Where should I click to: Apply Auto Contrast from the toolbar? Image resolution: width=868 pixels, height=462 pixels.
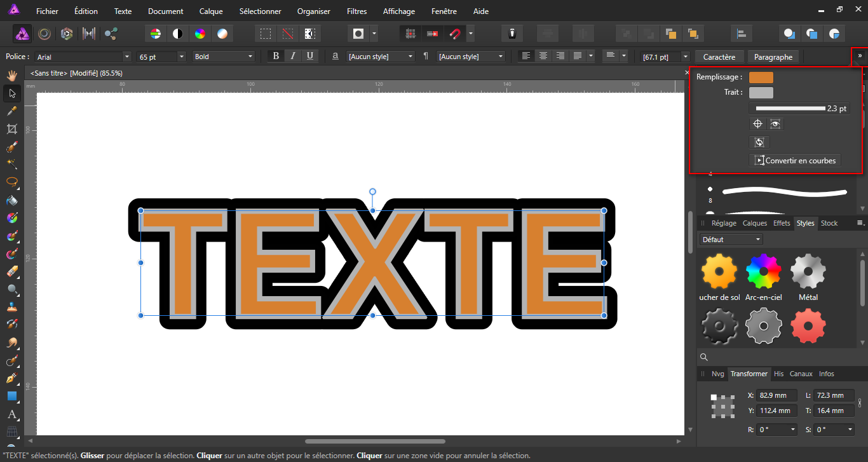(x=178, y=33)
